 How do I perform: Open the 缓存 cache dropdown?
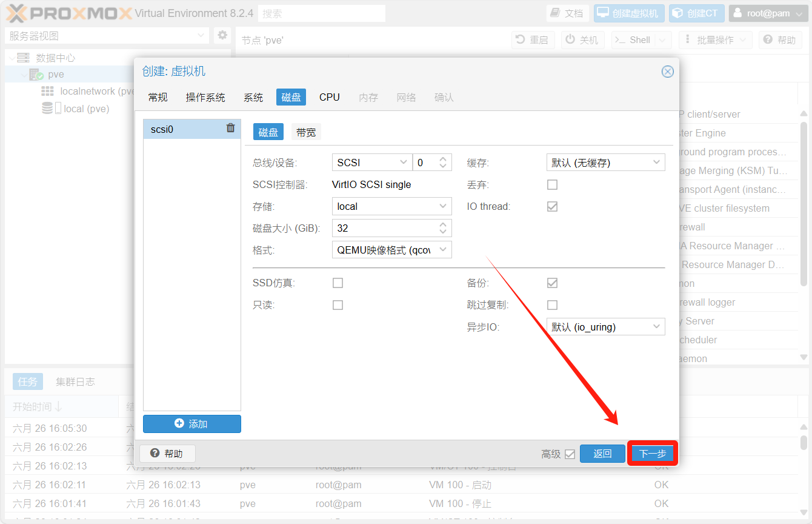tap(605, 163)
